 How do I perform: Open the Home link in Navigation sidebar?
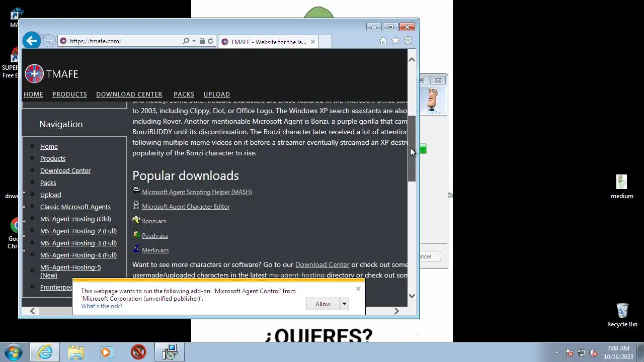(49, 146)
